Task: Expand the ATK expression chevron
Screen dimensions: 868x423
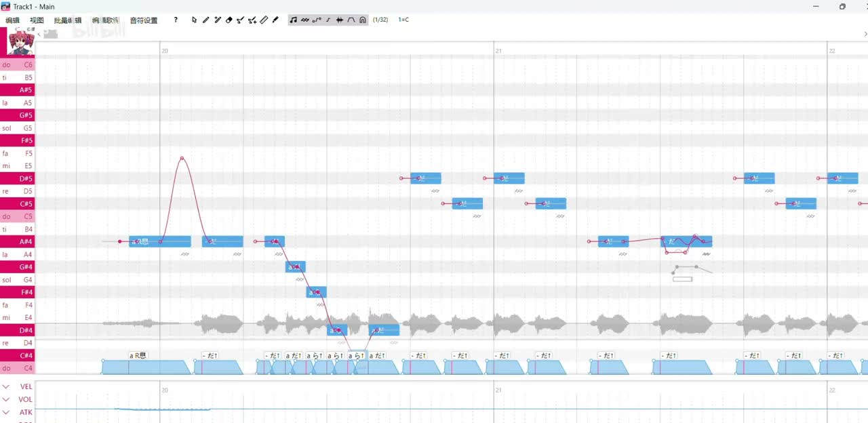Action: tap(6, 412)
